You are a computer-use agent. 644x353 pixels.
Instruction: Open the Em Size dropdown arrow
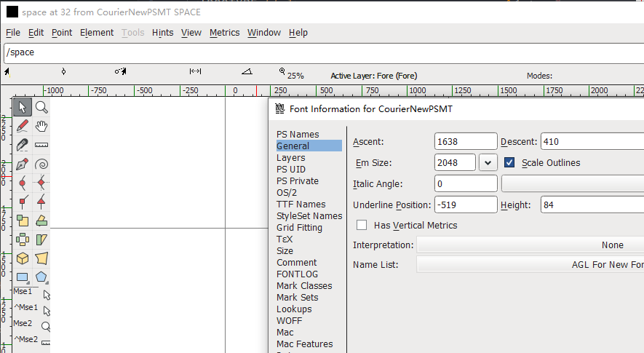coord(488,163)
